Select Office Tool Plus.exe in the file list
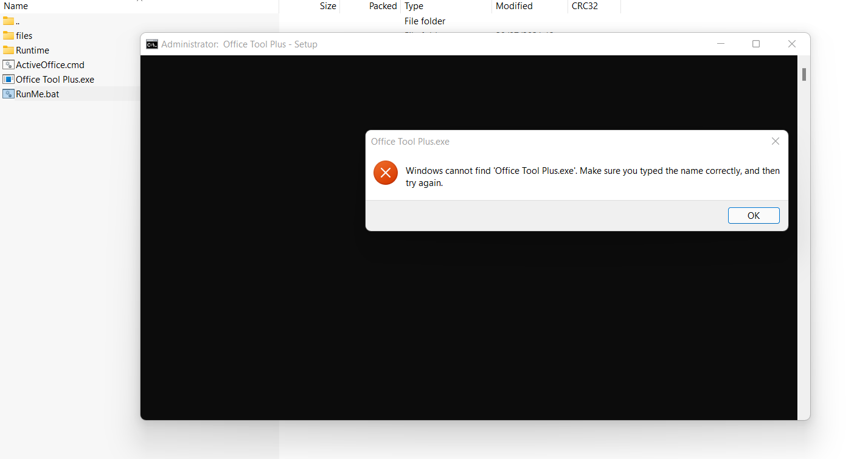Image resolution: width=868 pixels, height=459 pixels. click(x=55, y=79)
